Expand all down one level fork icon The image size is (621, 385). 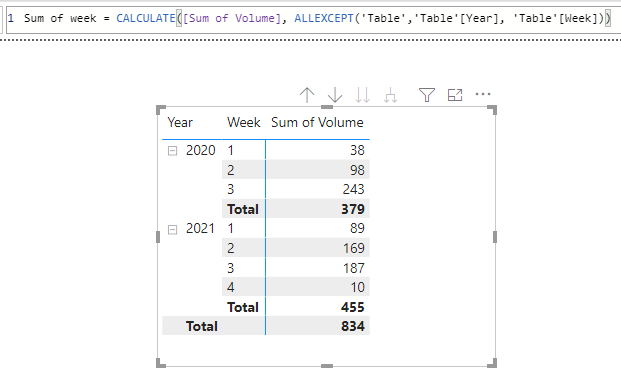pyautogui.click(x=391, y=95)
